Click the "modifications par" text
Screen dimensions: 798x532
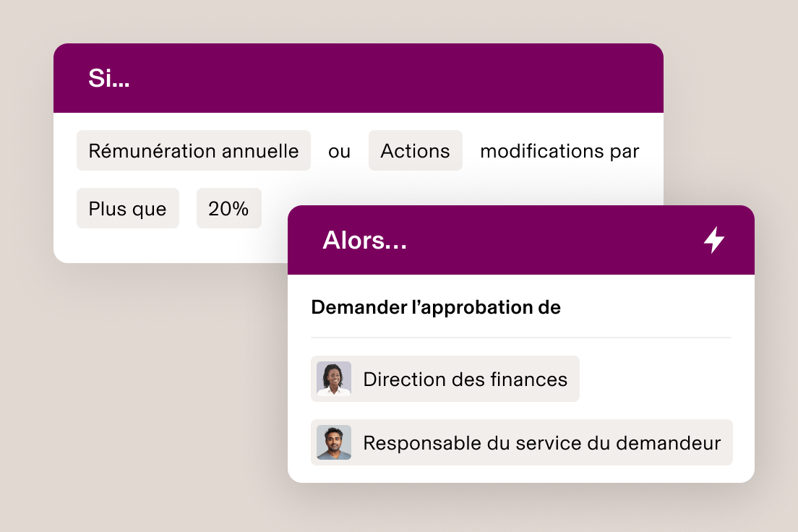point(558,151)
